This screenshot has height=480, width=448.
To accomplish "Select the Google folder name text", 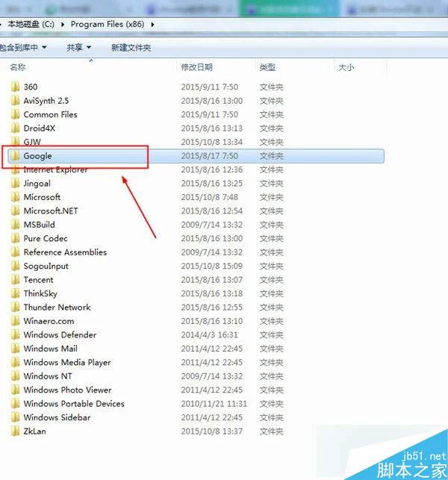I will click(37, 156).
